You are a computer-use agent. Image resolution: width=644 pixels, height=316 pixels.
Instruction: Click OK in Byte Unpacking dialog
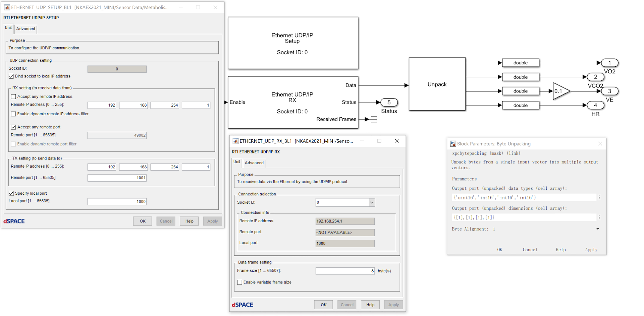tap(500, 250)
